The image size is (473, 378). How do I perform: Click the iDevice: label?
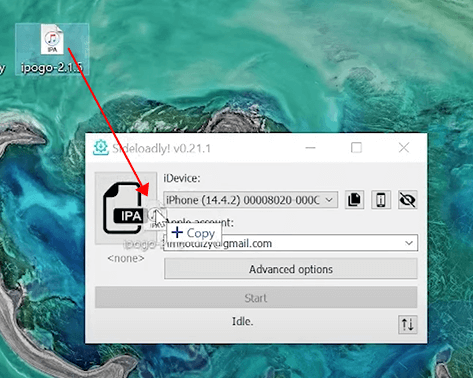[182, 178]
